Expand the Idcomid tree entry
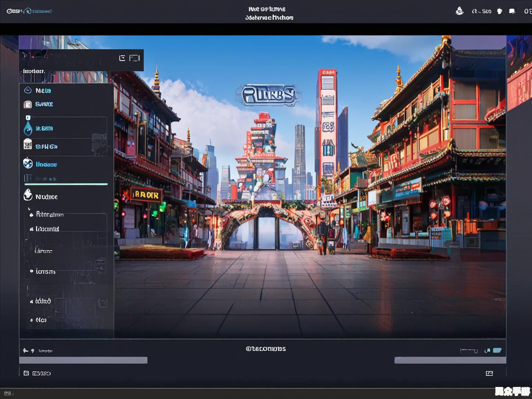This screenshot has width=532, height=399. [x=31, y=229]
